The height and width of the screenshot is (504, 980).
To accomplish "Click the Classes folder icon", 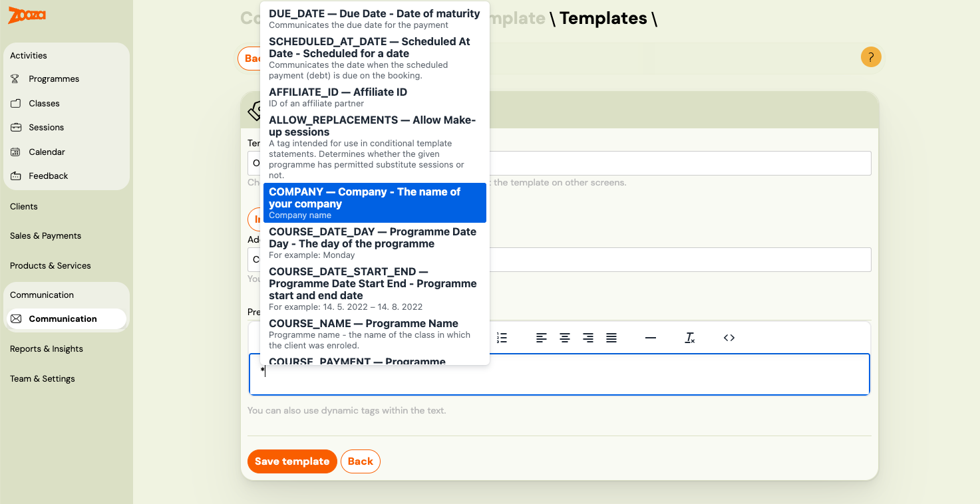I will 15,103.
